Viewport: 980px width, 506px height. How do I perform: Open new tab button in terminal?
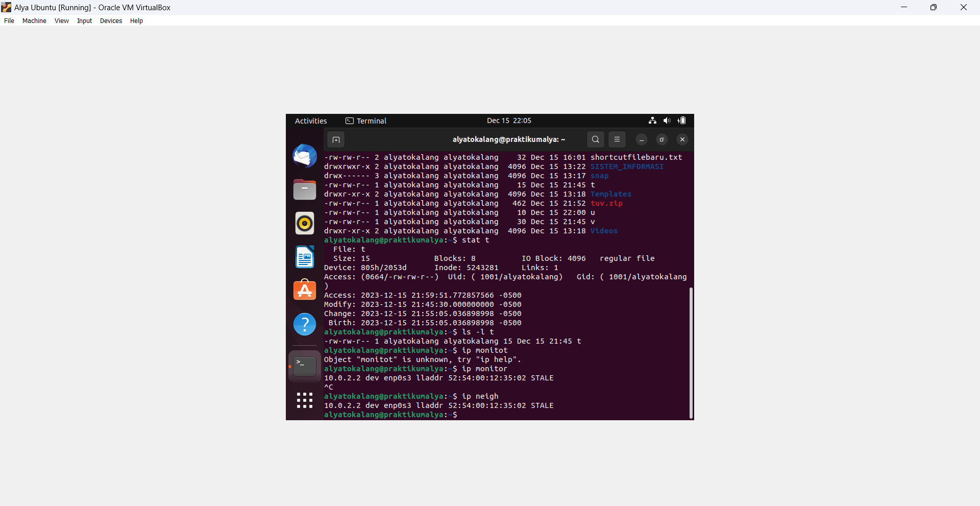pyautogui.click(x=336, y=139)
